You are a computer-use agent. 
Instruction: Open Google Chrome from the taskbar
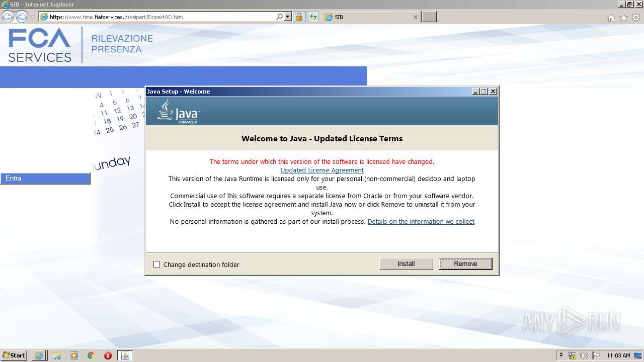point(91,355)
